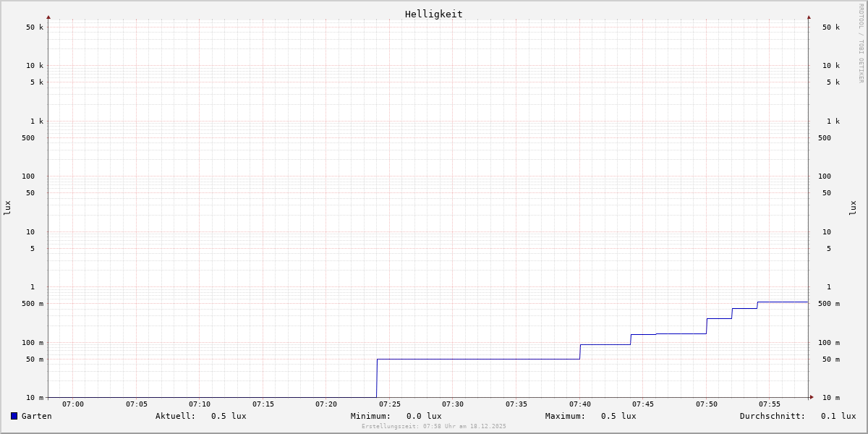Click the left axis 10 k label
This screenshot has height=434, width=868.
[x=35, y=66]
